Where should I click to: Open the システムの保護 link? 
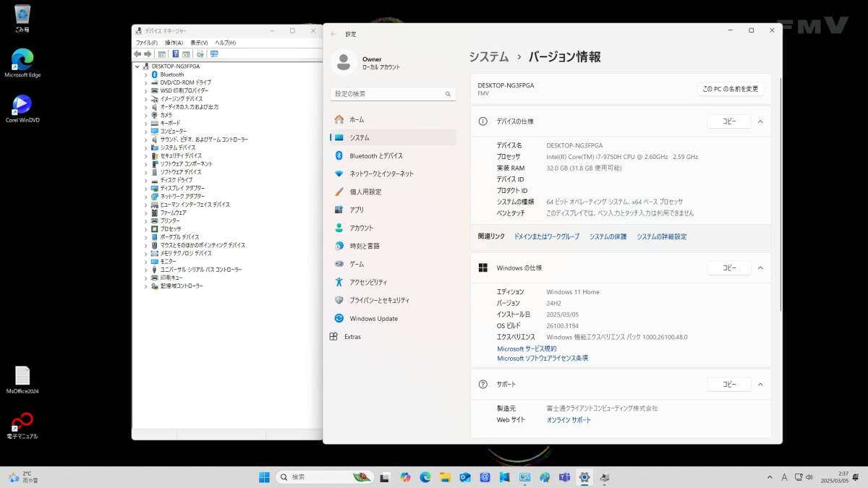(608, 236)
